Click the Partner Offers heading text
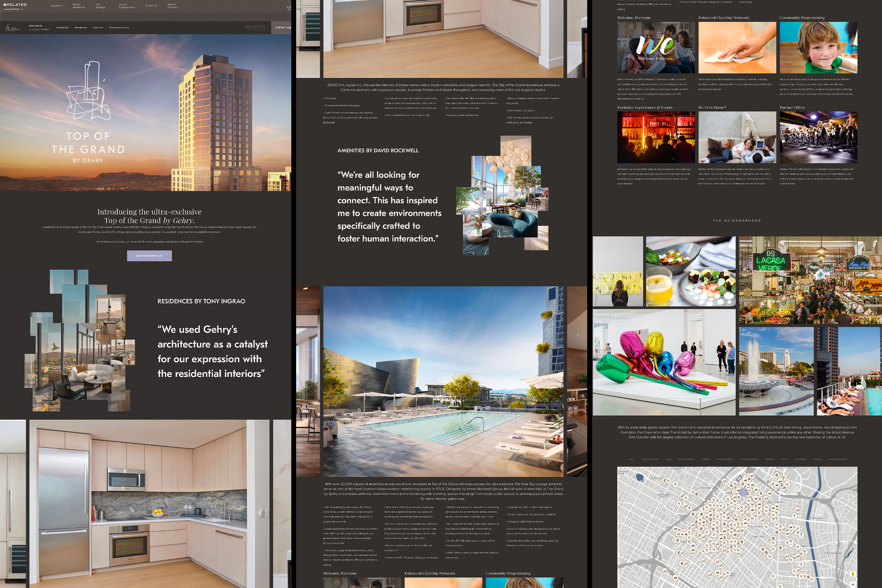This screenshot has width=882, height=588. pos(792,107)
